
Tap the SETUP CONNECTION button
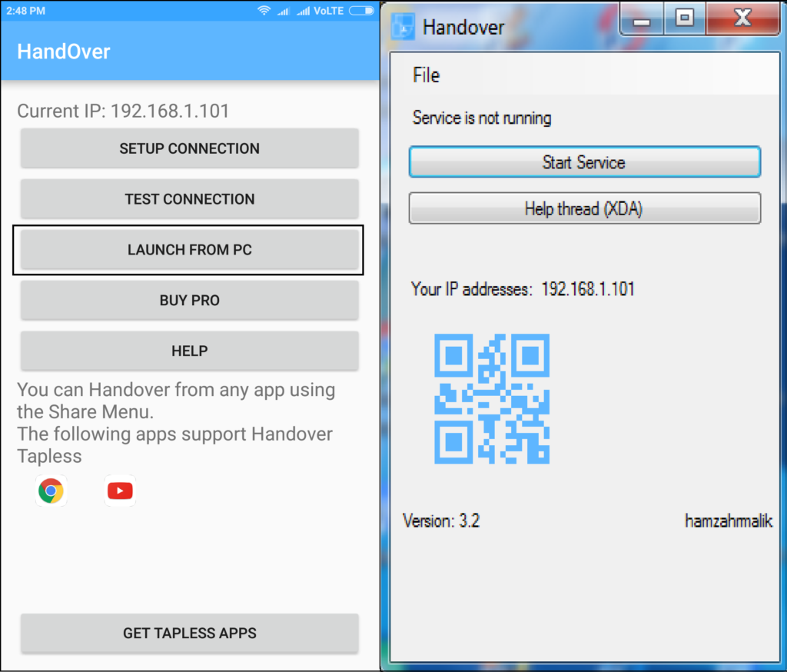[x=190, y=148]
